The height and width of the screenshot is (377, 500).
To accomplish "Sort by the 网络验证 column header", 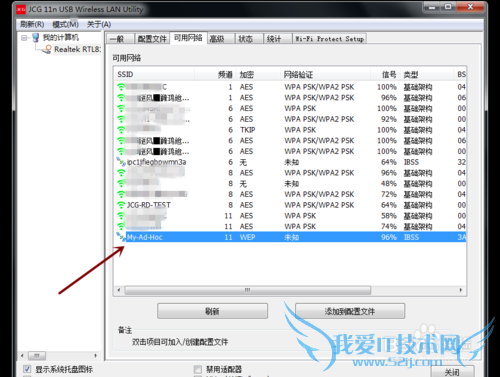I will click(x=326, y=74).
